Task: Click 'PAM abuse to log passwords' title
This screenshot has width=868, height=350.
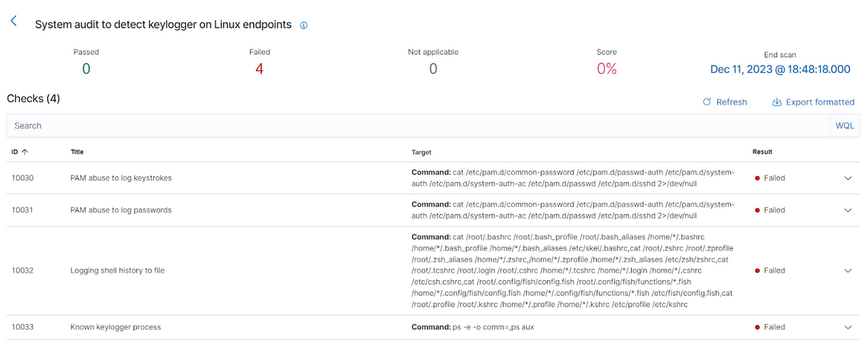Action: pyautogui.click(x=121, y=210)
